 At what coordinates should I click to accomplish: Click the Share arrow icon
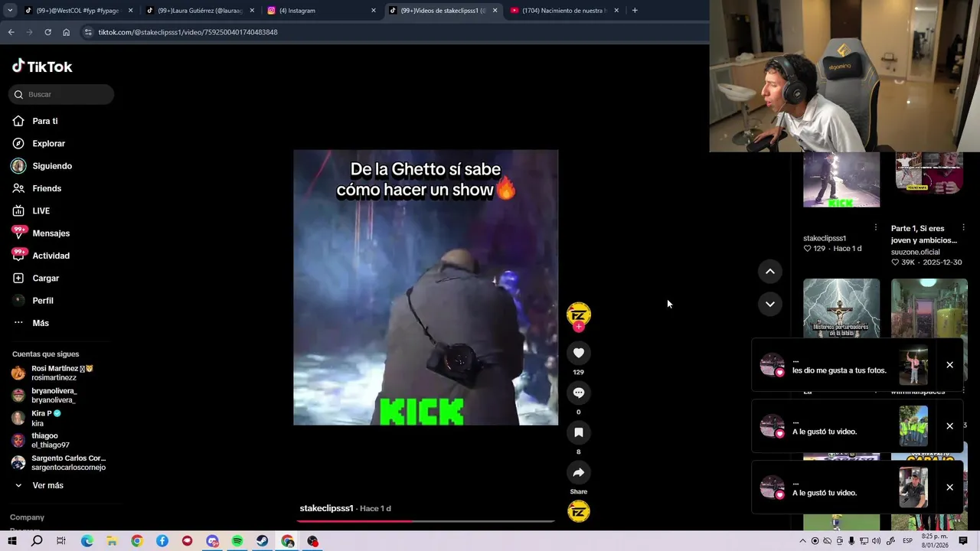(x=578, y=472)
